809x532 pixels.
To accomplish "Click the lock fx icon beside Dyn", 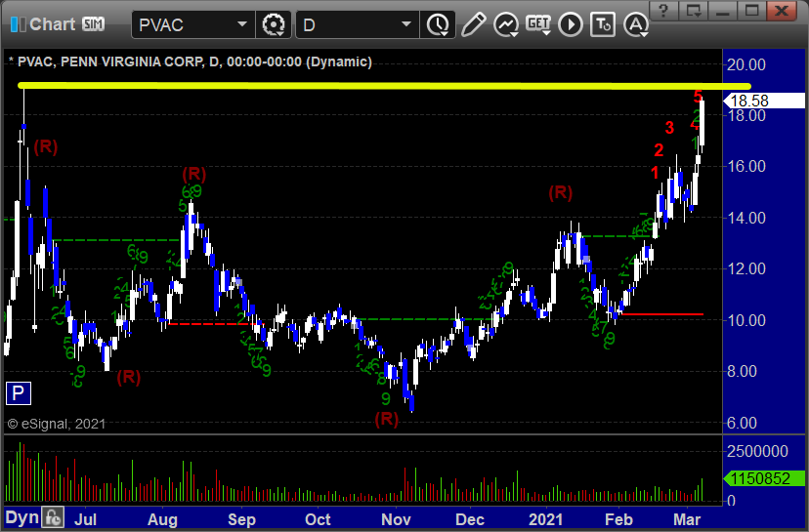I will tap(53, 517).
